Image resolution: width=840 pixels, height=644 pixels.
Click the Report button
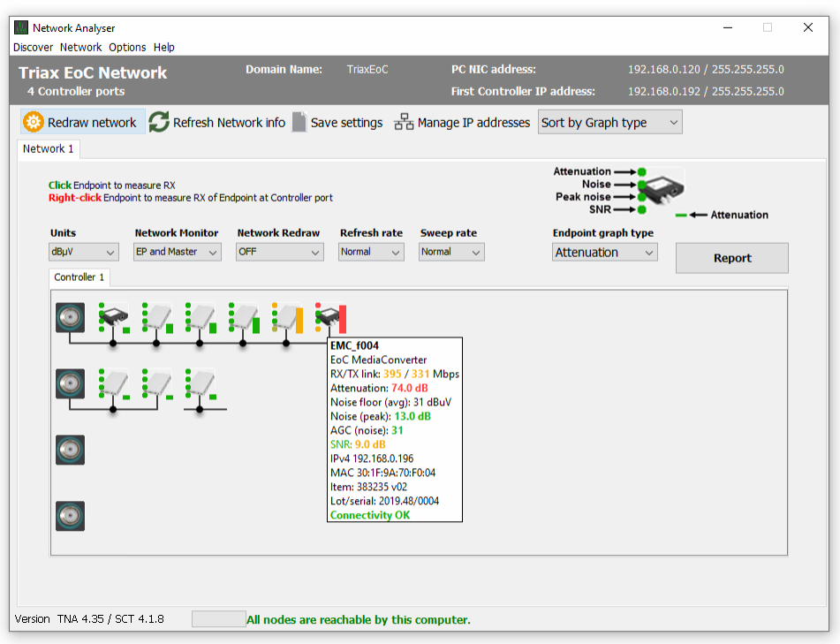click(x=731, y=258)
